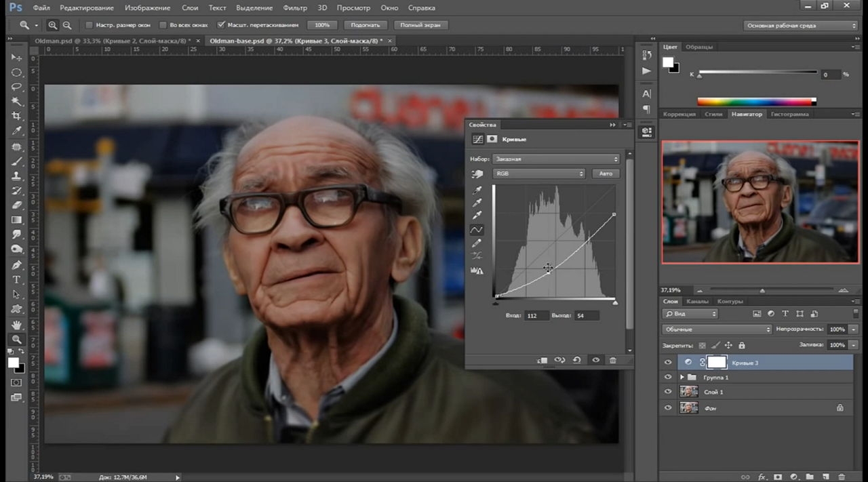Open the Вид layer filter dropdown
Image resolution: width=868 pixels, height=482 pixels.
click(690, 314)
